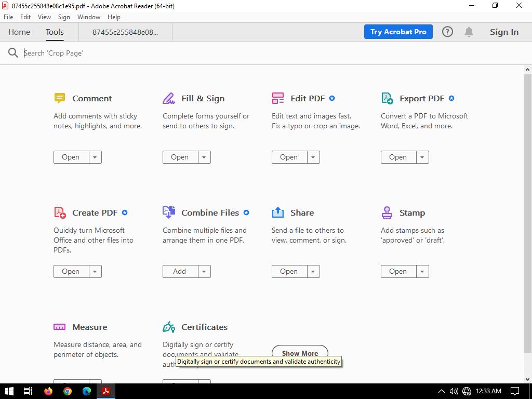Open the notifications bell
Image resolution: width=532 pixels, height=399 pixels.
click(x=469, y=32)
